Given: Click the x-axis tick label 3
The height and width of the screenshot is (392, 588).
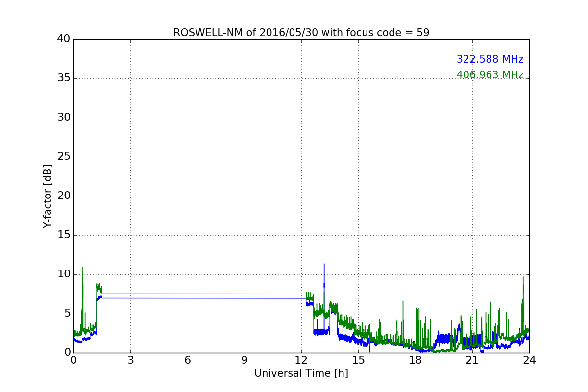Looking at the screenshot, I should click(x=130, y=360).
